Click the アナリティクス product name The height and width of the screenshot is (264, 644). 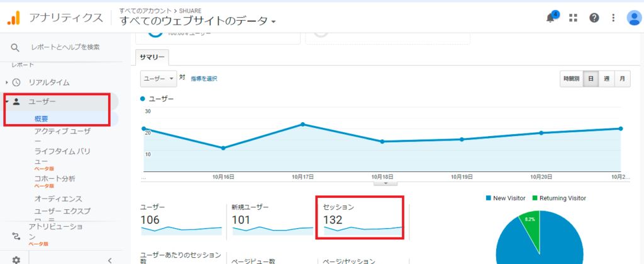65,18
